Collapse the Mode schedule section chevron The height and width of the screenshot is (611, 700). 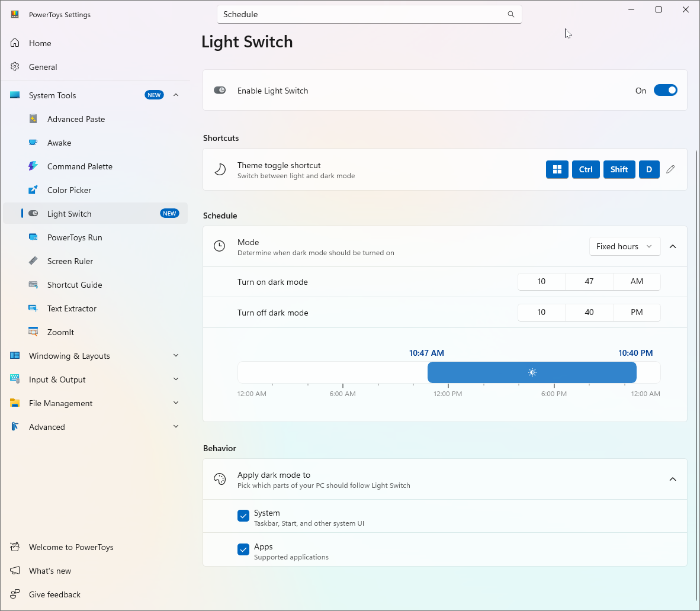673,246
